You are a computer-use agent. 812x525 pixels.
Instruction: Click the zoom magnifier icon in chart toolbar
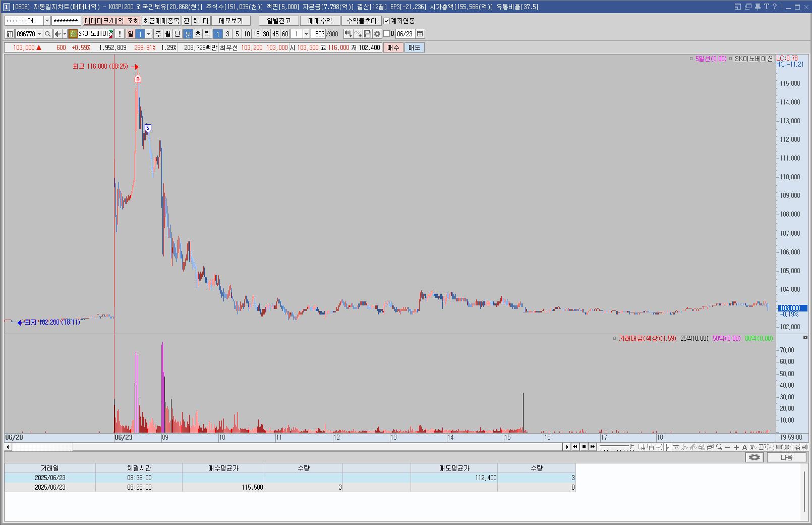pyautogui.click(x=719, y=447)
